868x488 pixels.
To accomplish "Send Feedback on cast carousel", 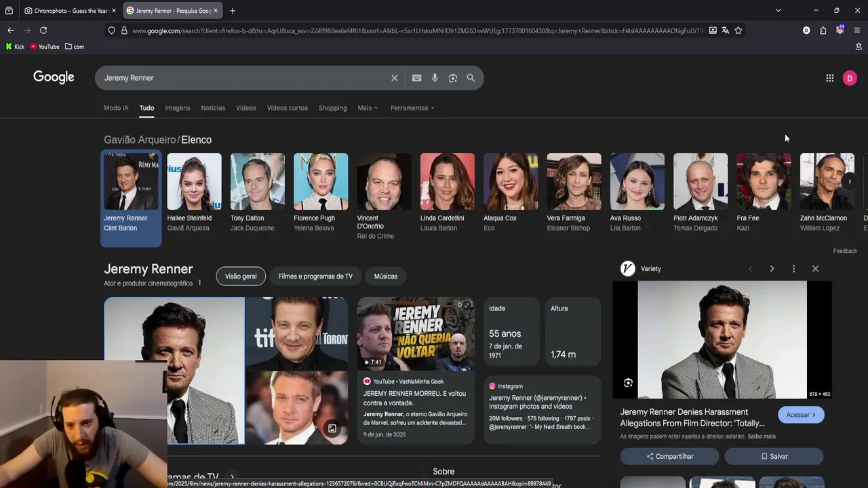I will pyautogui.click(x=845, y=251).
